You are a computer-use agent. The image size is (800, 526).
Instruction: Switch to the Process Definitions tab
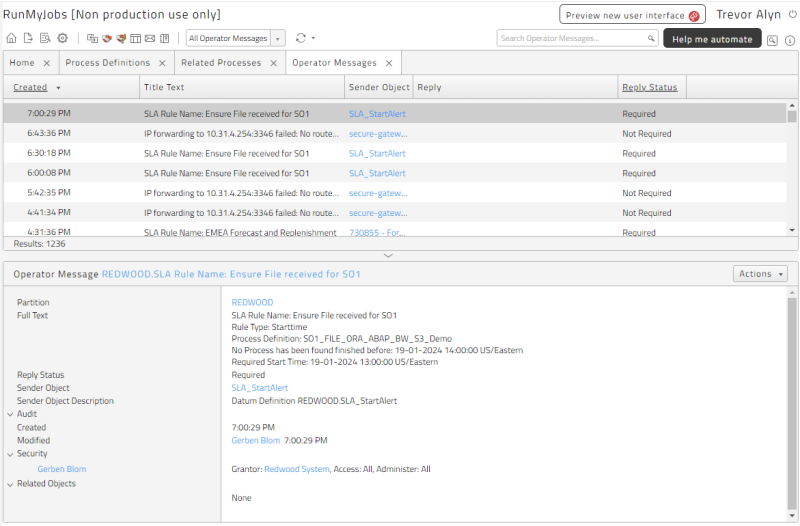pos(108,63)
